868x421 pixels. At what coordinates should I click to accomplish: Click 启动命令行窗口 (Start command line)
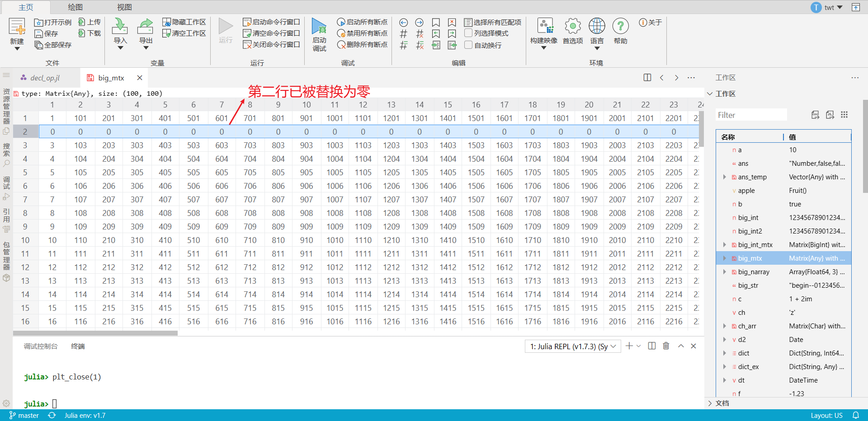pos(271,22)
